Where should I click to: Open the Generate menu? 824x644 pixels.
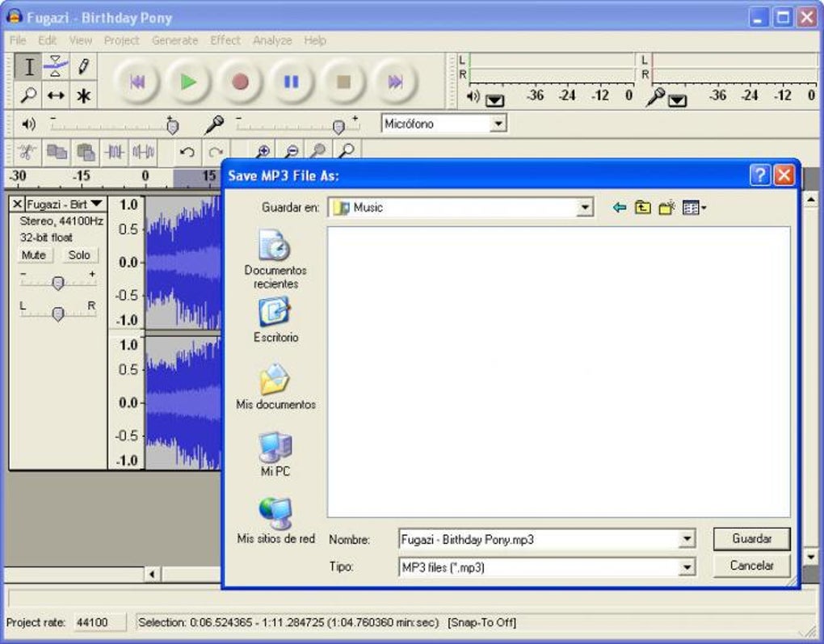point(174,40)
